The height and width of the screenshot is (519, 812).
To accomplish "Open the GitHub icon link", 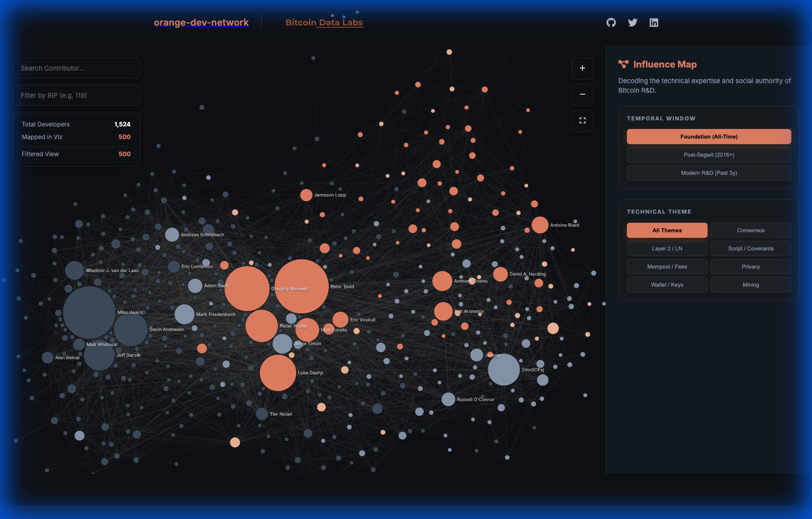I will tap(611, 23).
